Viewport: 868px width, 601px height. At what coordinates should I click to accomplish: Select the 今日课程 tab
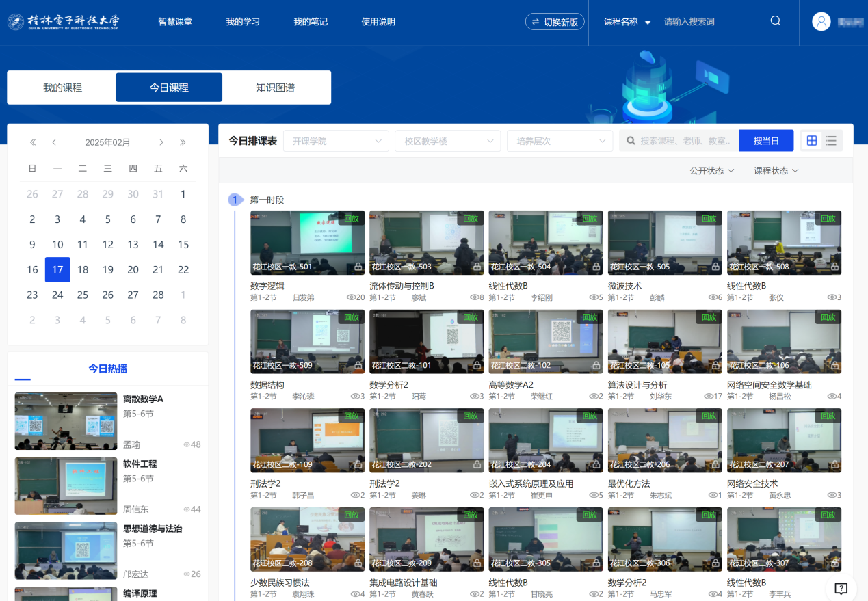point(169,88)
